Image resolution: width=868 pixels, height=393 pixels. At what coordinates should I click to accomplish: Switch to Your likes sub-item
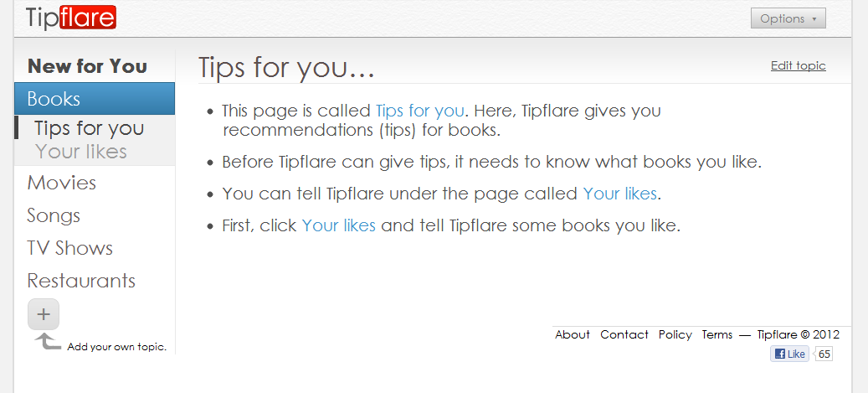pos(81,152)
